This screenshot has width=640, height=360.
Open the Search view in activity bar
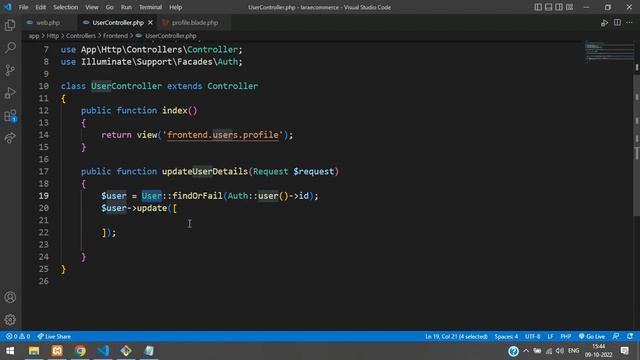[10, 48]
